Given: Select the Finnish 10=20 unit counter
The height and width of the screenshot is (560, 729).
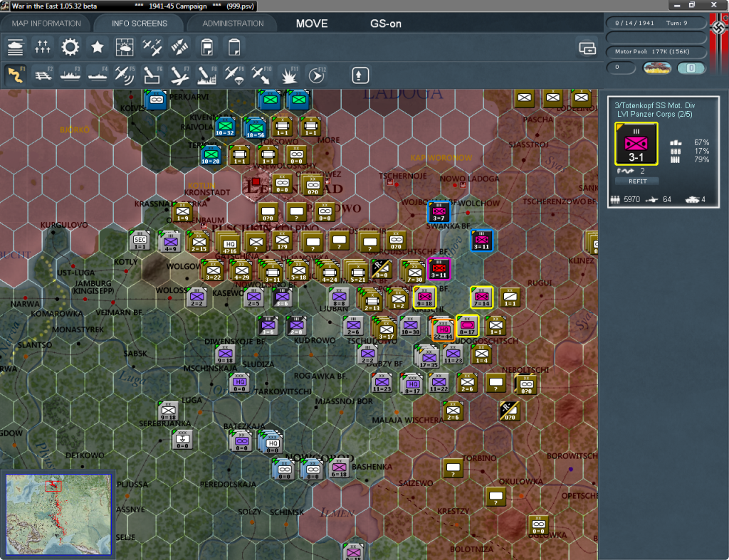Looking at the screenshot, I should 211,155.
